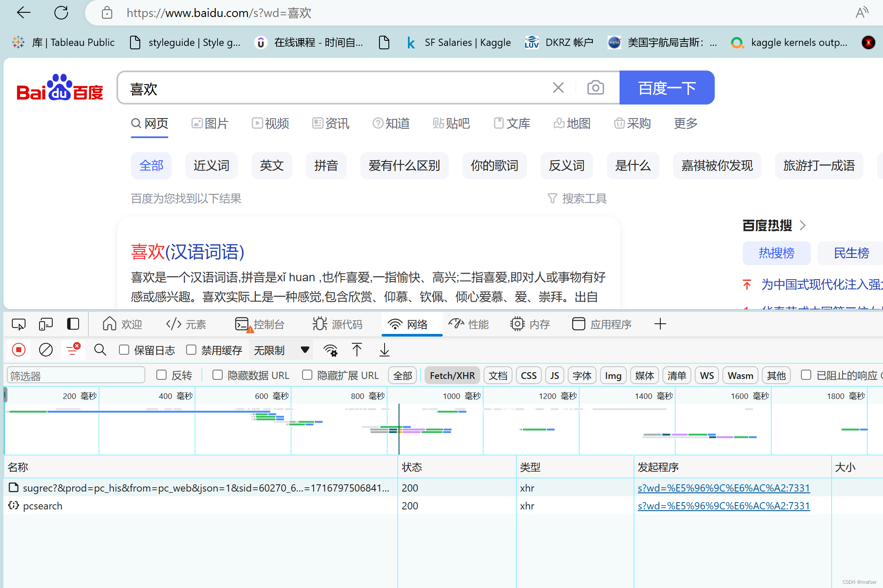Clear the network log
Viewport: 883px width, 588px height.
pos(46,350)
